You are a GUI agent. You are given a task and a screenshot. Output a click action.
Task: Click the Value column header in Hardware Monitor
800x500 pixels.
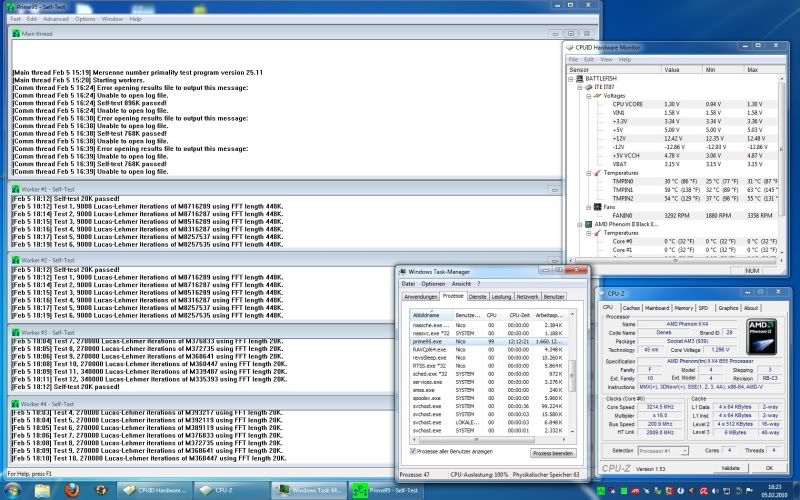683,69
